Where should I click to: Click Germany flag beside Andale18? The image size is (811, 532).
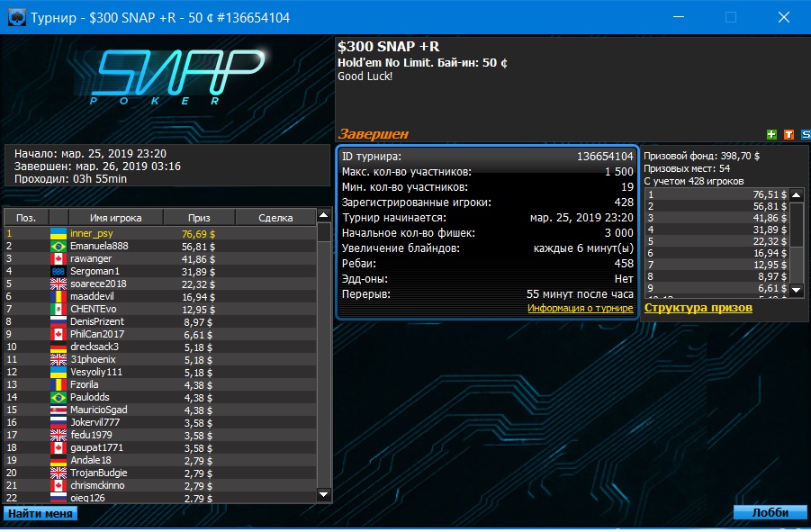(x=59, y=460)
